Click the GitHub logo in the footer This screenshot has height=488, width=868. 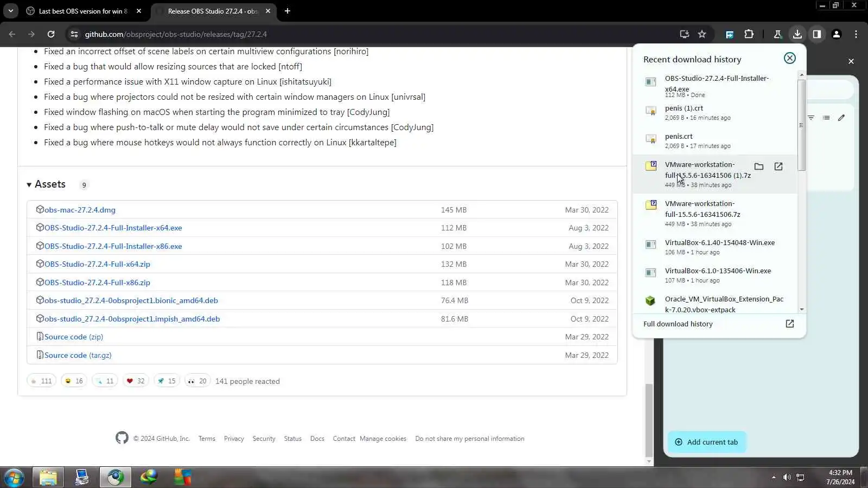click(122, 438)
